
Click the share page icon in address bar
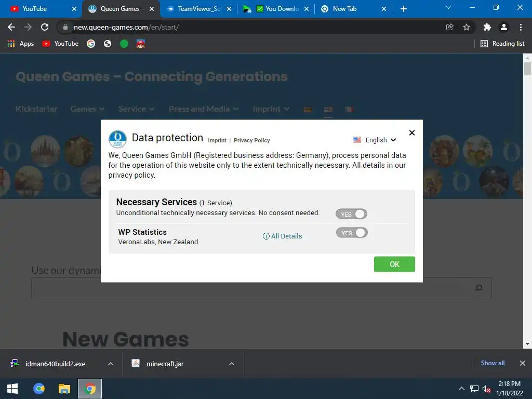[449, 27]
